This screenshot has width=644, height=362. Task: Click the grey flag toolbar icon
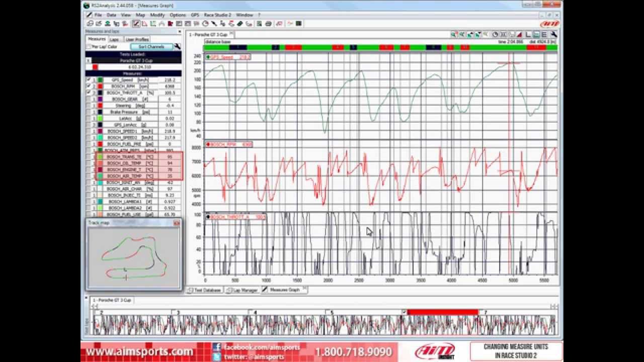click(197, 23)
